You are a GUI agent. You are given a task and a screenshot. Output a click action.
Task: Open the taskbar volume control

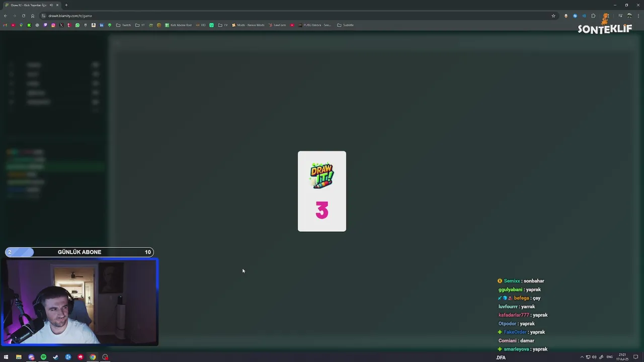594,357
